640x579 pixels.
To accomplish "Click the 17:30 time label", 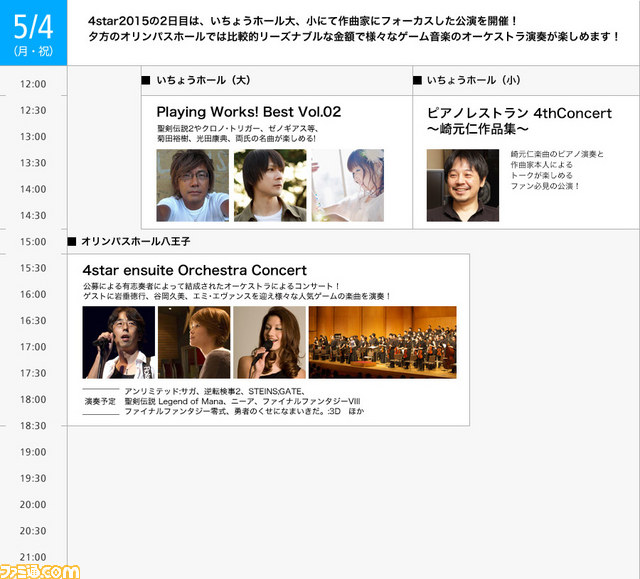I will 33,373.
